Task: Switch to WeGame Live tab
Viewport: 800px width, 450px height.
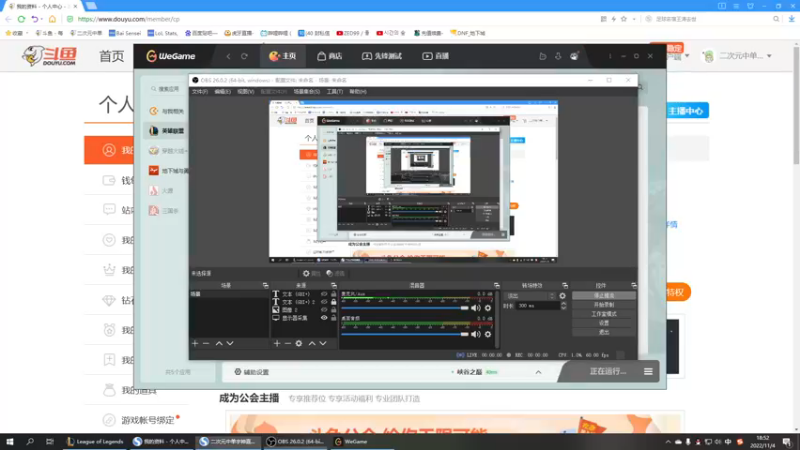Action: [435, 56]
